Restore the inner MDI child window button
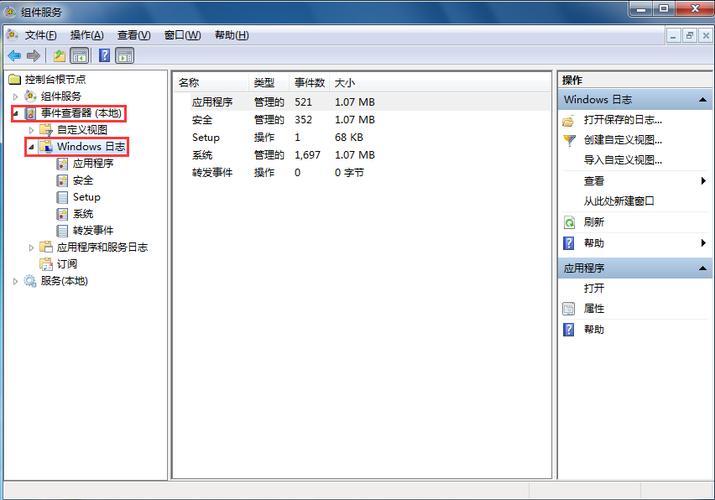 click(x=689, y=36)
